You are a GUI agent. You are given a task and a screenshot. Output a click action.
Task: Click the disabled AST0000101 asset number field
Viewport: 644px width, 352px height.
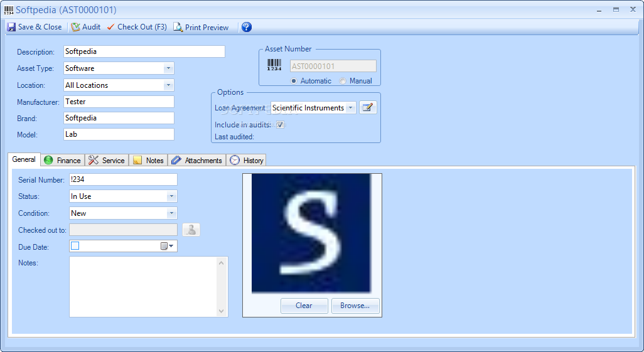(333, 66)
